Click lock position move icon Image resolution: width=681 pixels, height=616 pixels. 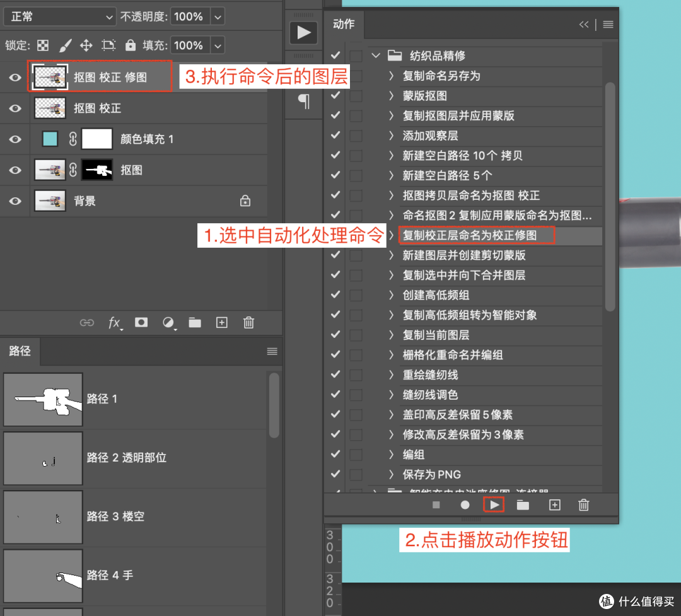(86, 45)
